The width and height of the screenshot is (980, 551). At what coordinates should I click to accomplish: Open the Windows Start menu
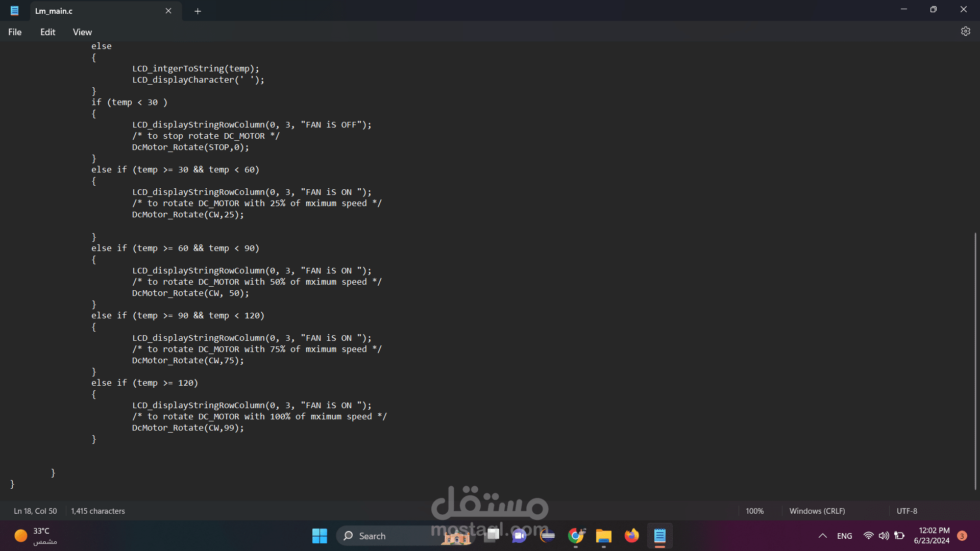click(320, 536)
